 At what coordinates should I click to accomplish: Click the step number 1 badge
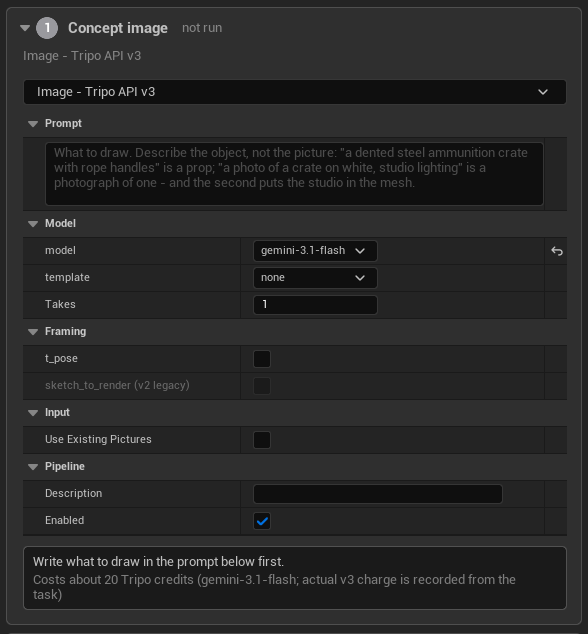tap(47, 28)
